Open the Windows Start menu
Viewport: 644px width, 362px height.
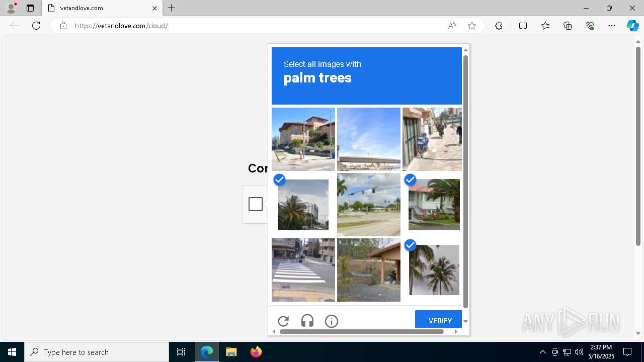[12, 352]
